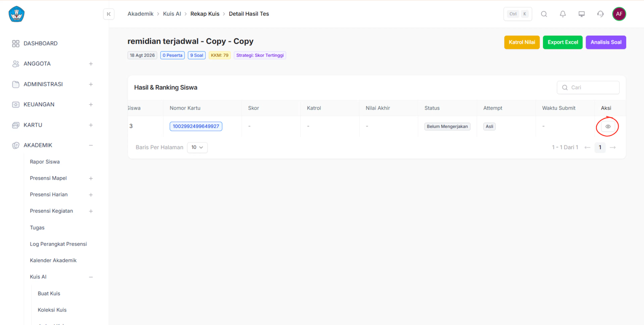Viewport: 644px width, 325px height.
Task: Click the Export Excel button
Action: [x=562, y=42]
